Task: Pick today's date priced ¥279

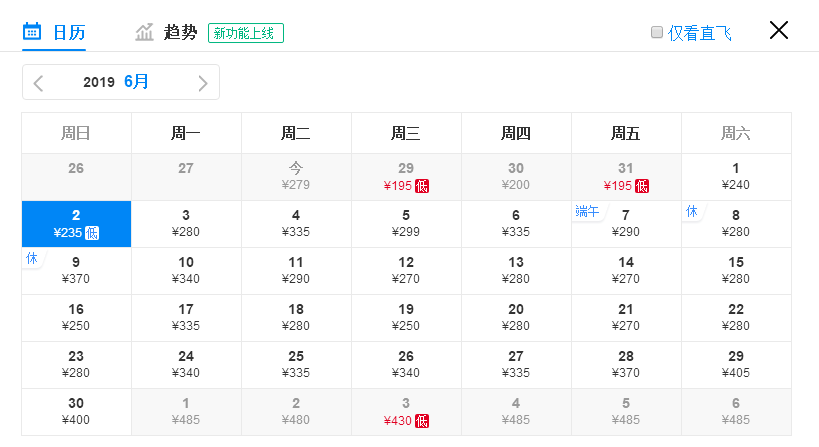Action: (296, 177)
